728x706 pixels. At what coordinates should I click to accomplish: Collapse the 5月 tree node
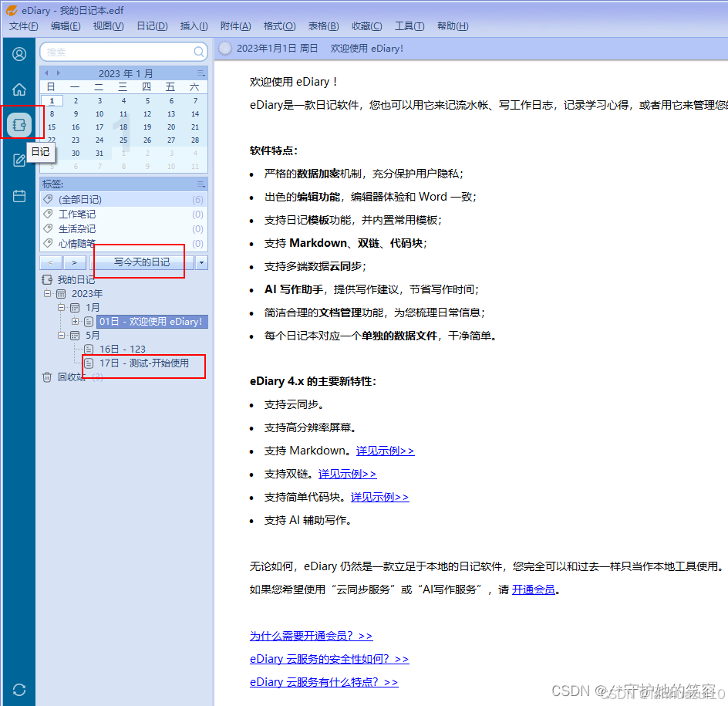(61, 336)
